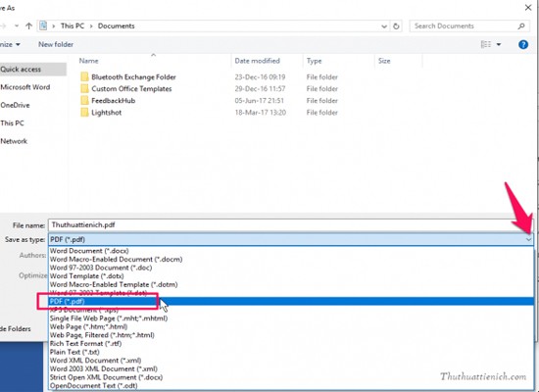
Task: Refresh the Documents folder view
Action: (x=396, y=26)
